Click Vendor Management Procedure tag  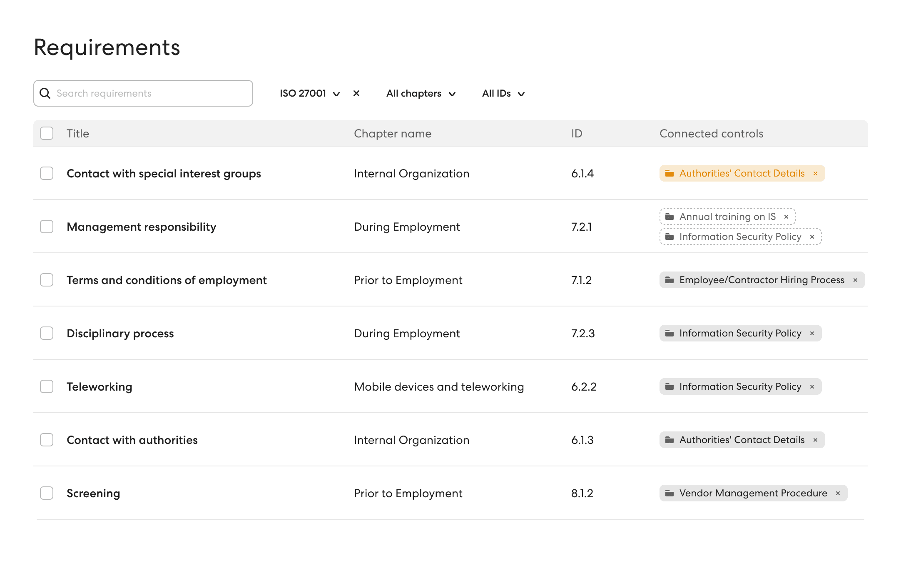tap(753, 493)
